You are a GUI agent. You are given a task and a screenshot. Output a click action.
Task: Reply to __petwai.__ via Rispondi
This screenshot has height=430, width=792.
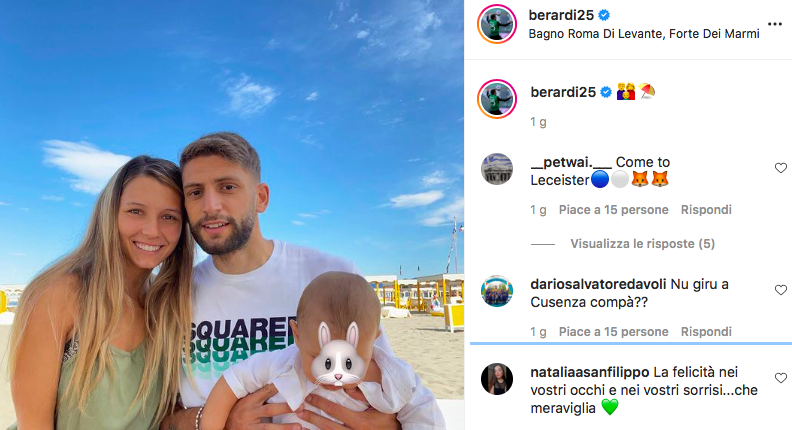tap(706, 210)
